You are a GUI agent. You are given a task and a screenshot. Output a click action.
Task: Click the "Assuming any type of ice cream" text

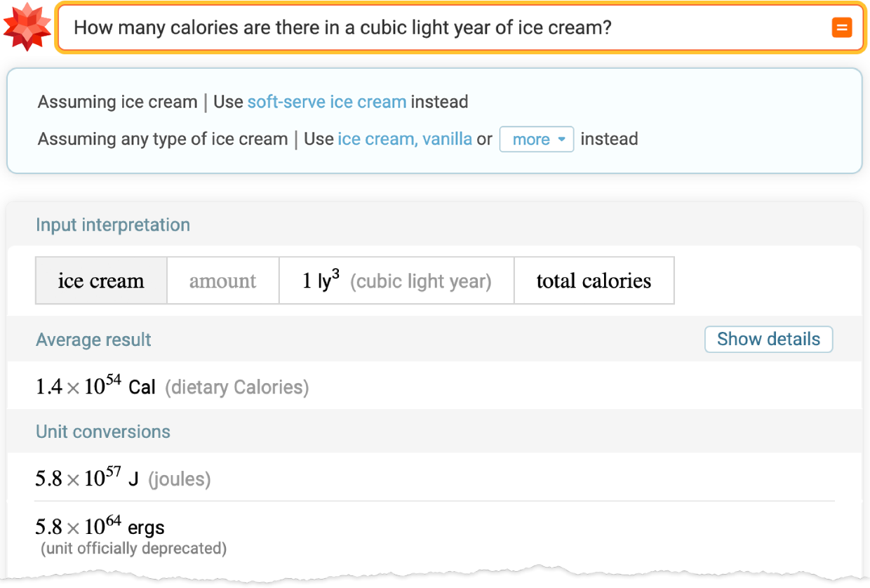162,139
